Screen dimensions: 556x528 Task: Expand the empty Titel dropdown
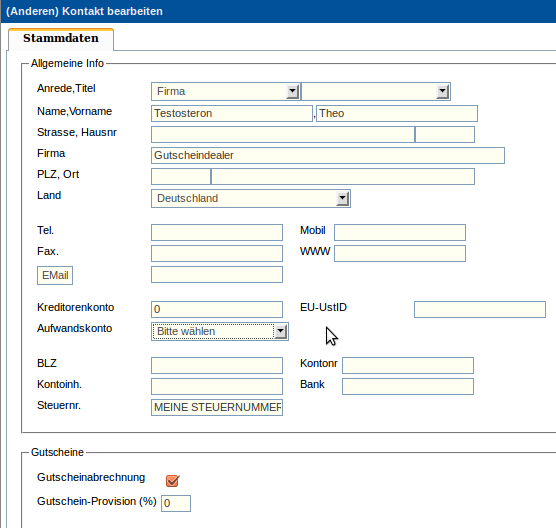tap(376, 91)
